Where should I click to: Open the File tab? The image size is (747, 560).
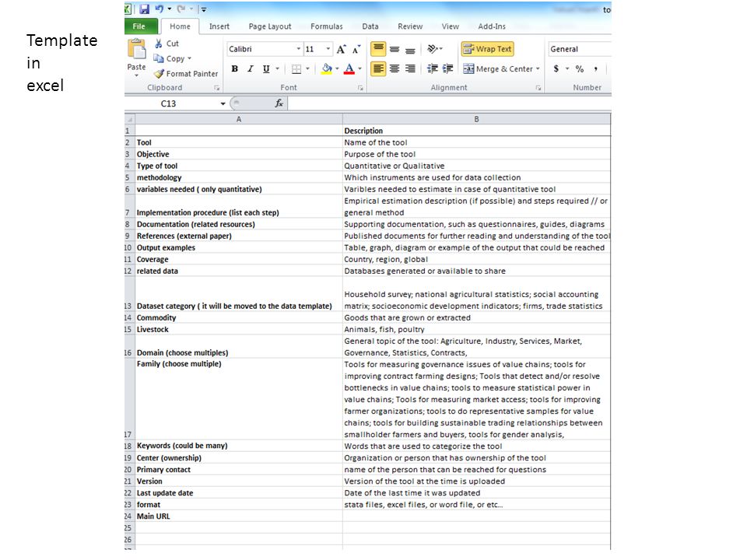coord(141,26)
